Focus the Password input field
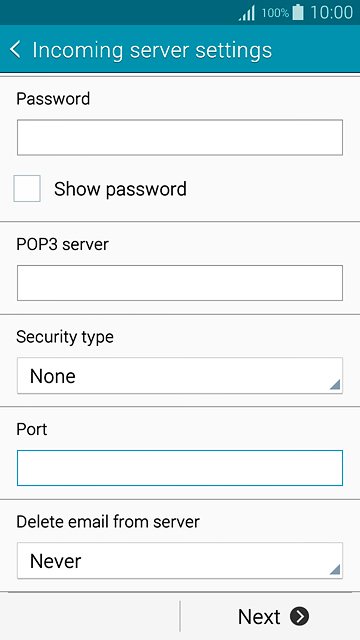 pos(180,138)
